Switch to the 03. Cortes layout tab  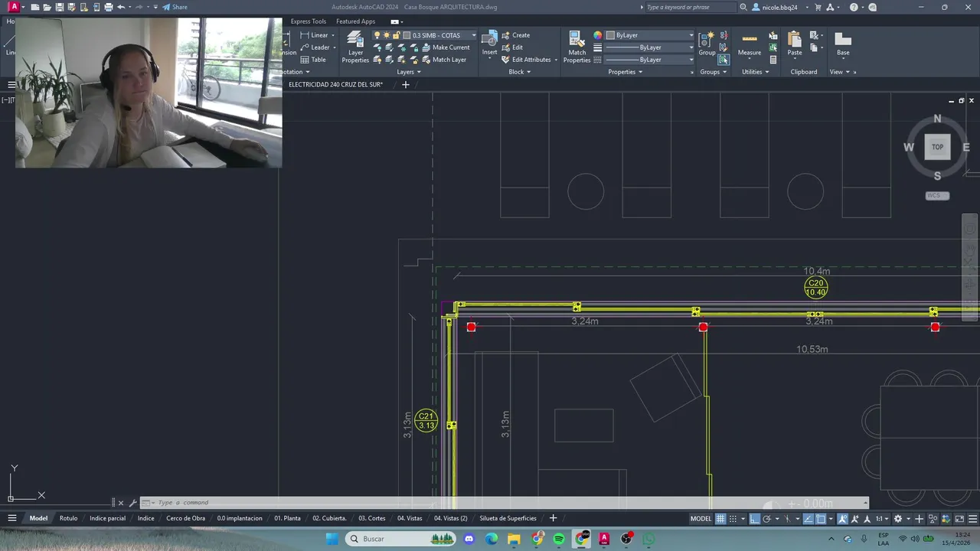pyautogui.click(x=371, y=518)
